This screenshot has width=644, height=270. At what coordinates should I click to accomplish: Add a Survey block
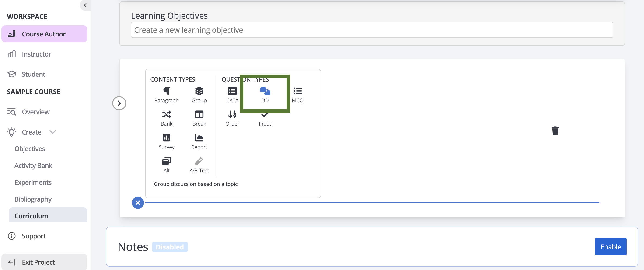click(167, 141)
